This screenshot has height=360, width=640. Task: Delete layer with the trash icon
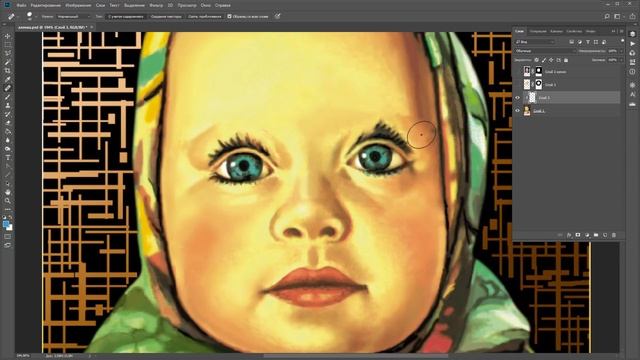tap(613, 235)
